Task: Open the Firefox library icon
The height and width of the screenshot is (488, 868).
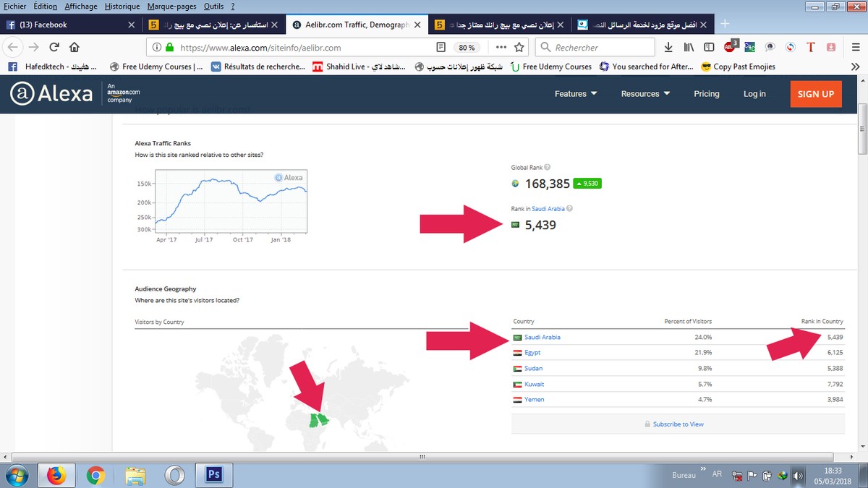Action: point(689,48)
